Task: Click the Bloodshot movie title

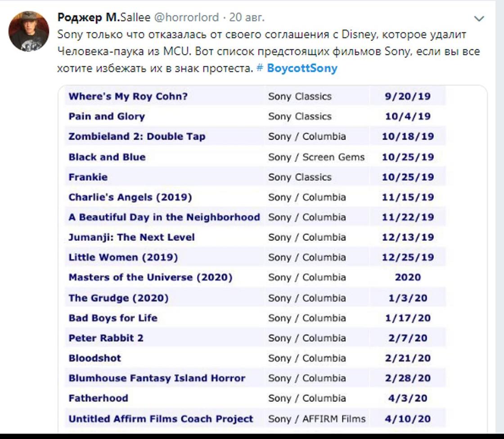Action: click(95, 358)
